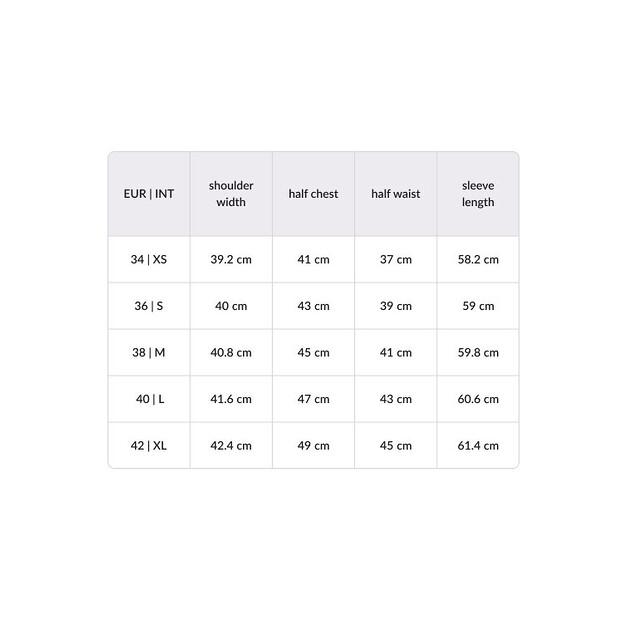Select the 38 | M size label

(x=149, y=352)
